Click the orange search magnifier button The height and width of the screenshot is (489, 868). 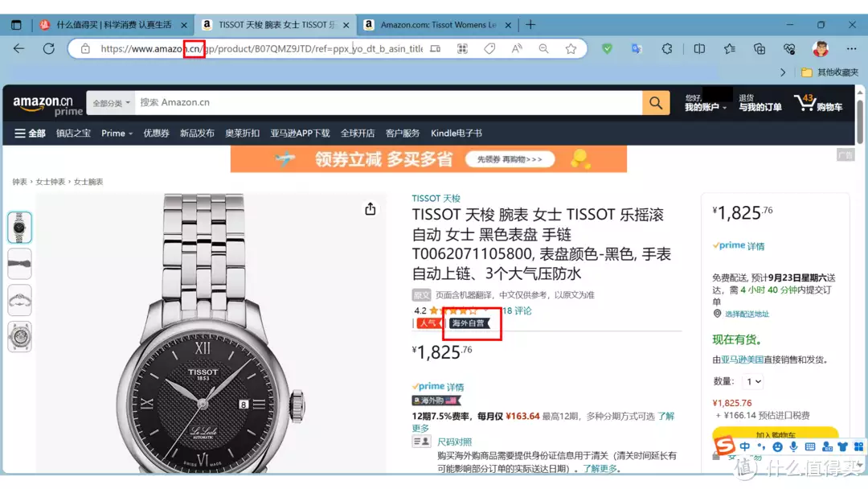(656, 102)
